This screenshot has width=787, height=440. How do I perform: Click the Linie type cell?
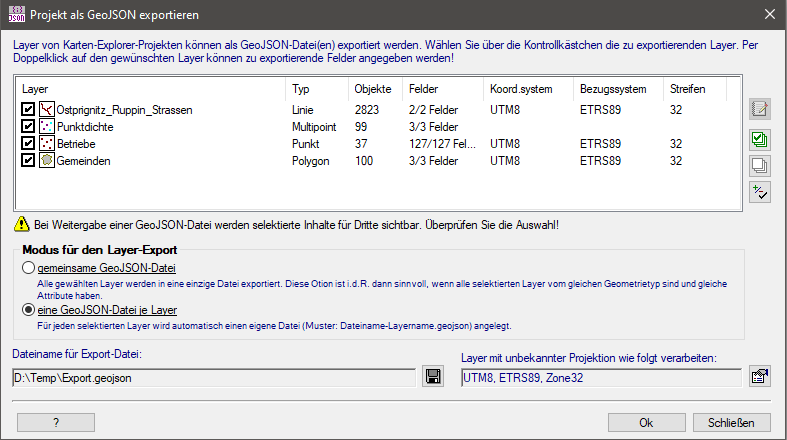303,110
